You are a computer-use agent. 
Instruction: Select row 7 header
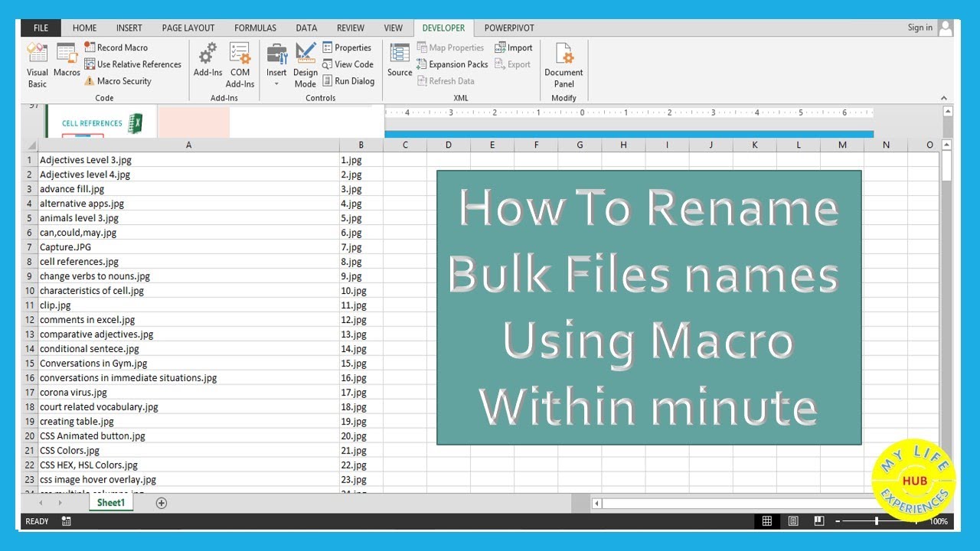point(30,247)
